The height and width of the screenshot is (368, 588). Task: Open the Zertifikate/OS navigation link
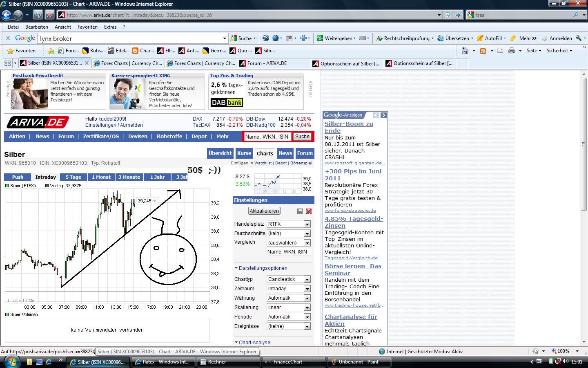coord(101,137)
